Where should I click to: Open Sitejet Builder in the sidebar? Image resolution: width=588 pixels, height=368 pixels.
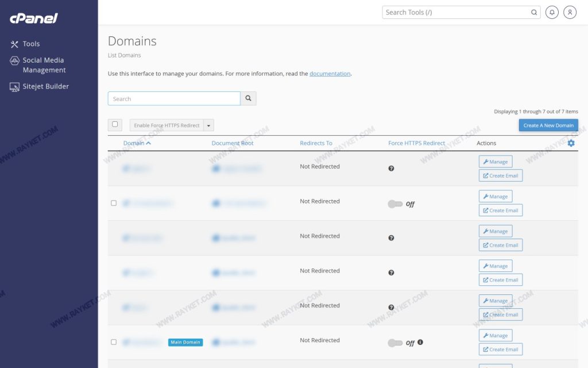(40, 87)
